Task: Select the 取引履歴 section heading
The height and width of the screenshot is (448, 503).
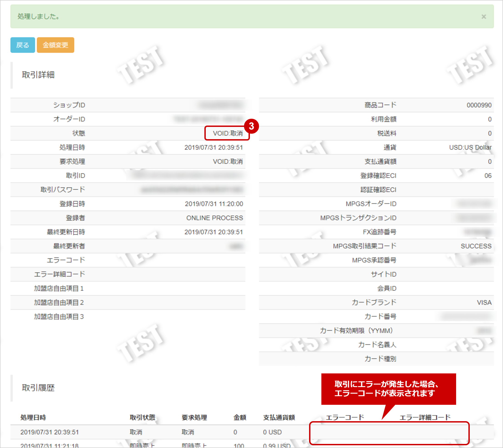Action: click(38, 388)
